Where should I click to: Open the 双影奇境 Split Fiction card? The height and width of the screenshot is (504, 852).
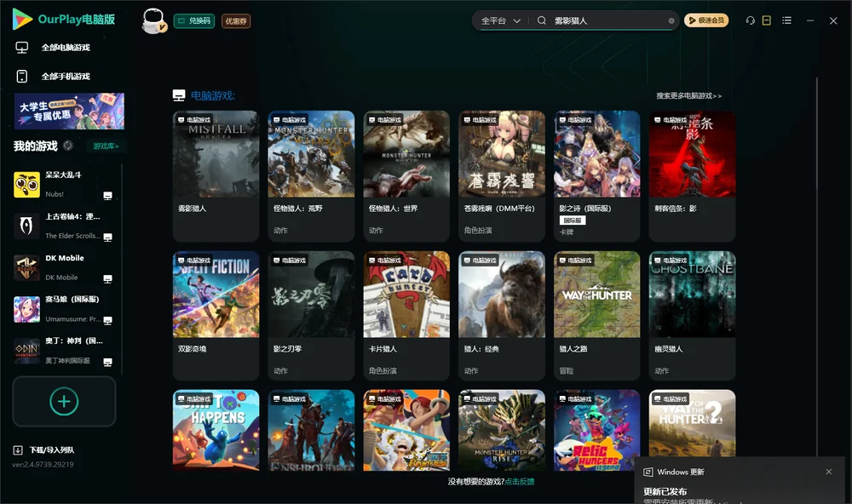216,316
